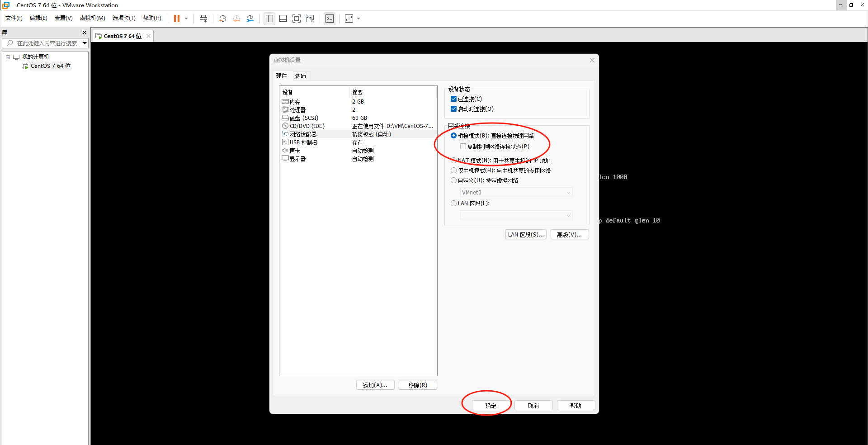868x445 pixels.
Task: Open the empty LAN segment dropdown
Action: click(x=516, y=216)
